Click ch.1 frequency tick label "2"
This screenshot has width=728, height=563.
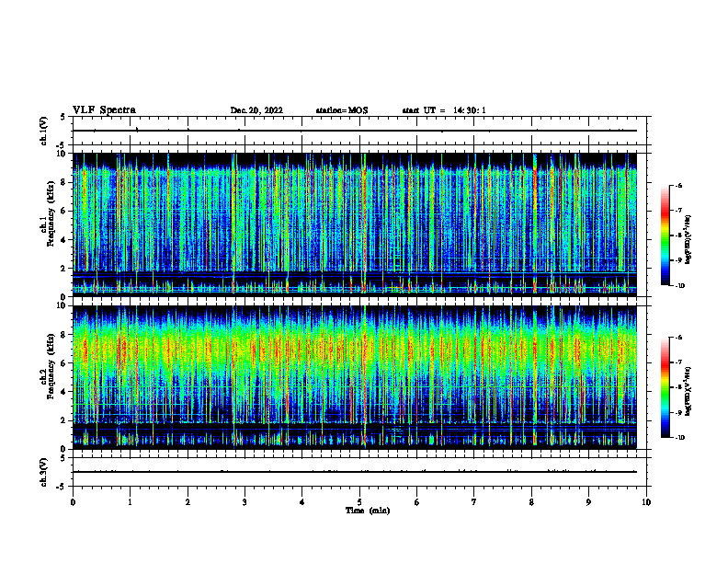64,268
